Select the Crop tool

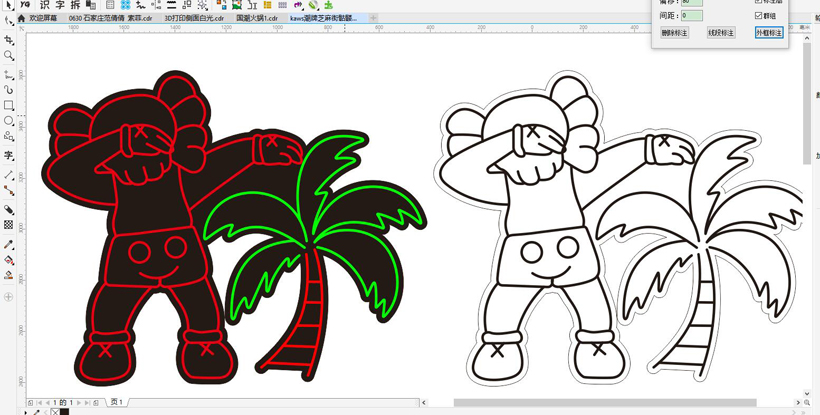(x=8, y=40)
